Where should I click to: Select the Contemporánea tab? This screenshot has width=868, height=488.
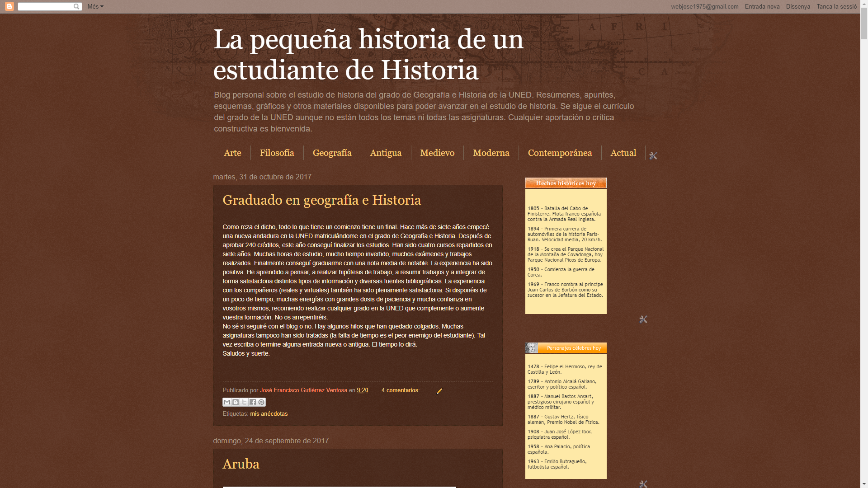[x=560, y=153]
